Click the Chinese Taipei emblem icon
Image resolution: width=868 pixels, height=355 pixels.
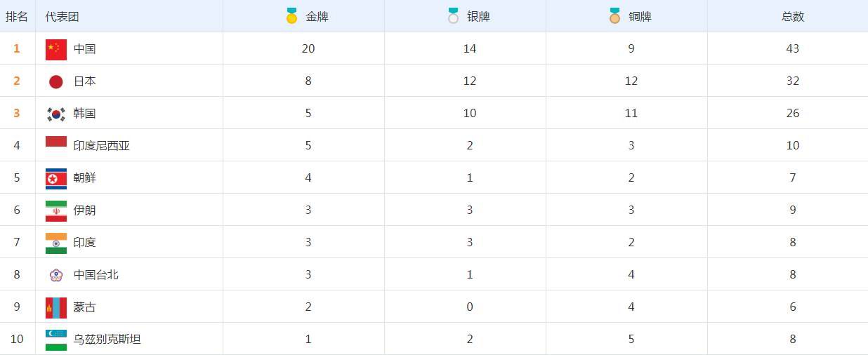[56, 275]
